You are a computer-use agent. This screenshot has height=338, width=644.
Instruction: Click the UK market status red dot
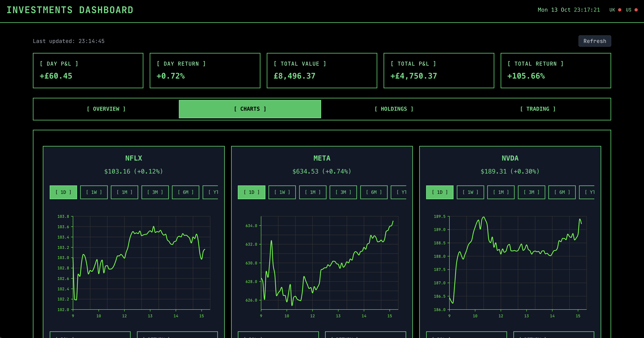pos(620,10)
